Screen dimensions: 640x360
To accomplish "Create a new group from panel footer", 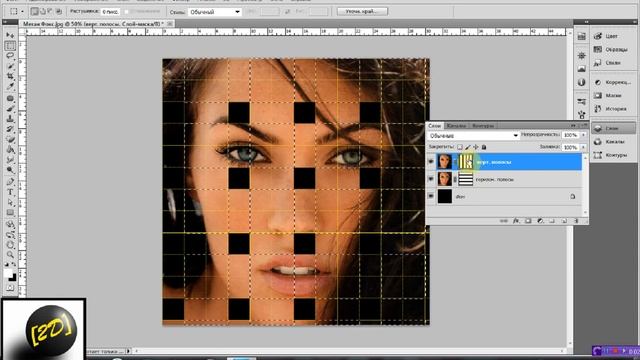I will coord(552,221).
